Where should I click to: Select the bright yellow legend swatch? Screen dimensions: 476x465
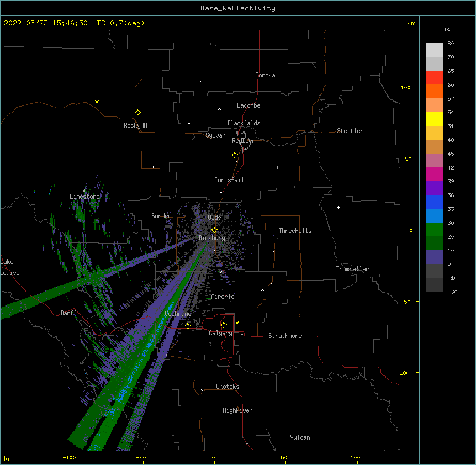click(x=434, y=119)
